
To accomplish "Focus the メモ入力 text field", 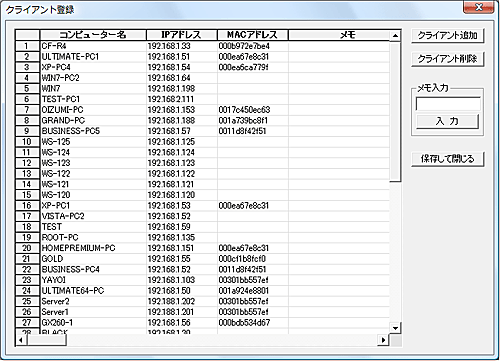I will tap(448, 104).
